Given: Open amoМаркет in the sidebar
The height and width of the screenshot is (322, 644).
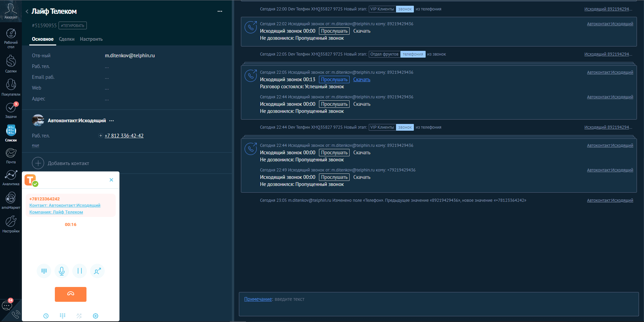Looking at the screenshot, I should point(11,200).
